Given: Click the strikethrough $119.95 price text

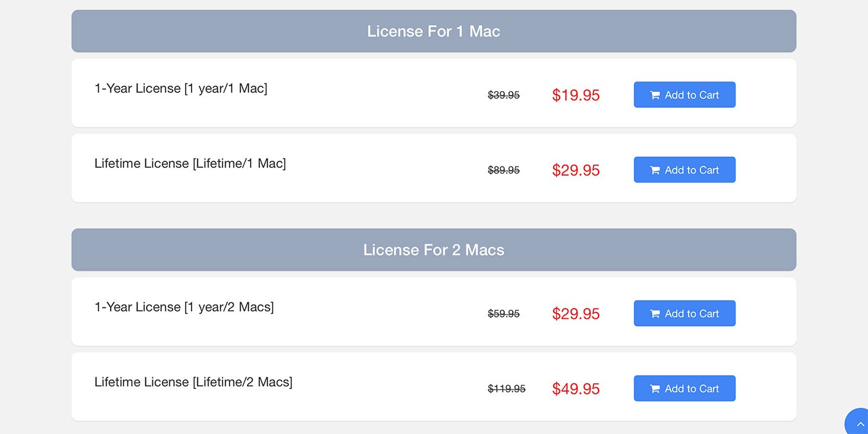Looking at the screenshot, I should (x=506, y=388).
